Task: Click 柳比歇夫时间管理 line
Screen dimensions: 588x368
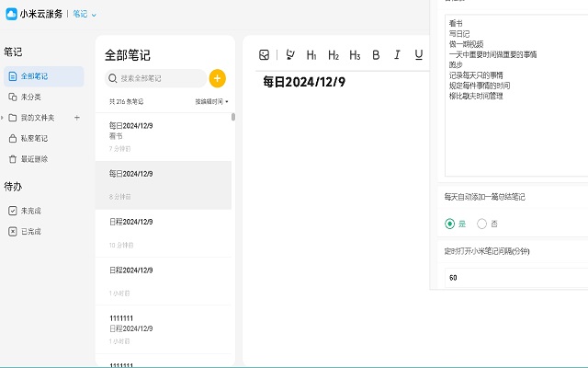Action: pos(476,96)
